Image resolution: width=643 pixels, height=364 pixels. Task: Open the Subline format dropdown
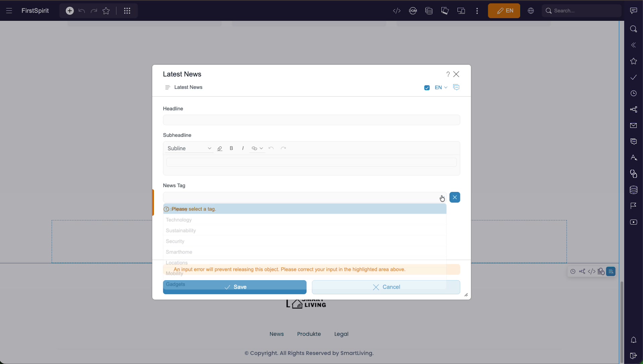click(189, 148)
